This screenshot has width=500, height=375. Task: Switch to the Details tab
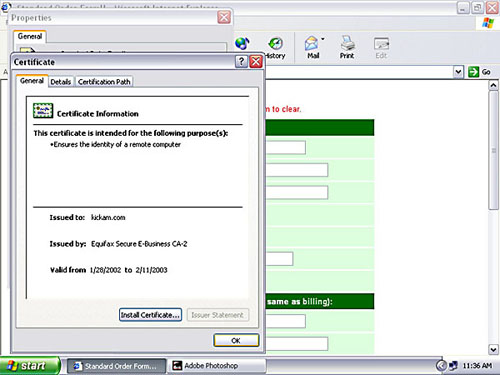point(61,82)
